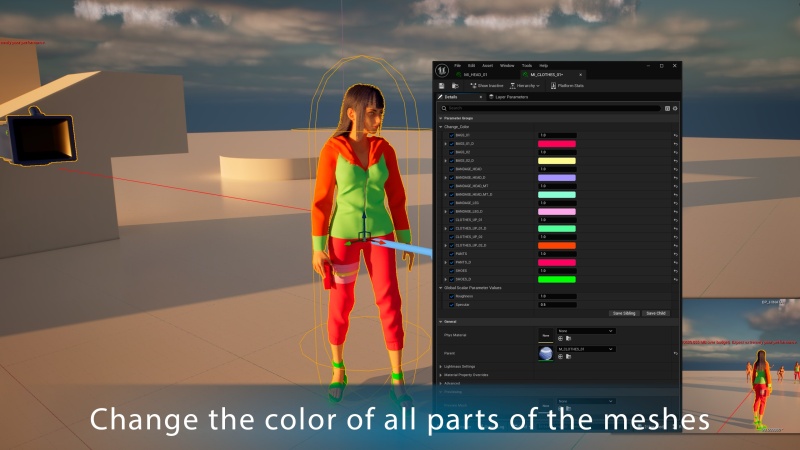Expand the Lightmass Settings section
The image size is (800, 450).
point(462,367)
